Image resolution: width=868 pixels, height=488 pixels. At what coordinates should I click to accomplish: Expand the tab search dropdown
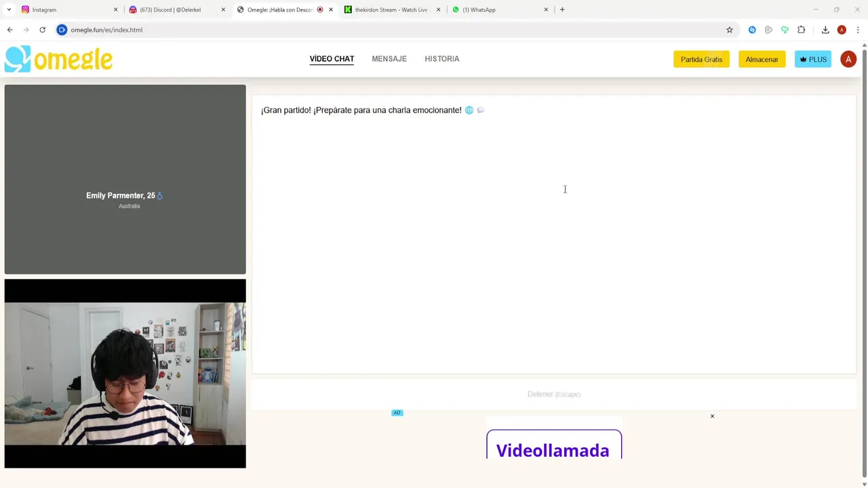[x=9, y=9]
